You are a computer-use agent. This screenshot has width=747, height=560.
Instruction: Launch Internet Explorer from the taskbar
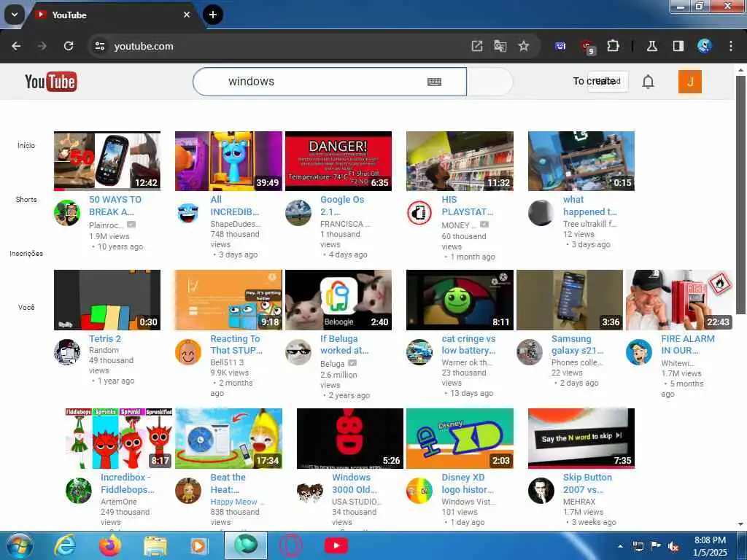tap(65, 545)
